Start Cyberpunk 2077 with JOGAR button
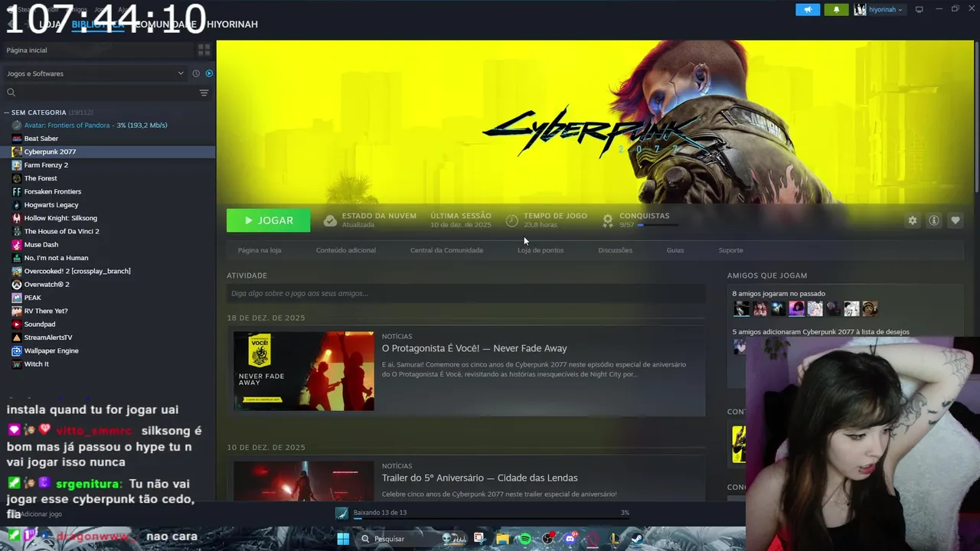980x551 pixels. [x=268, y=220]
